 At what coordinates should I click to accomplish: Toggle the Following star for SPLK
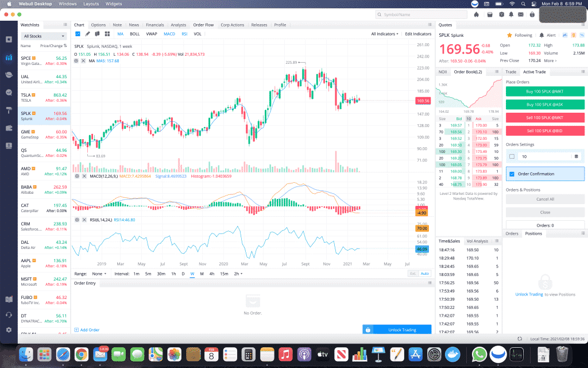[x=509, y=35]
